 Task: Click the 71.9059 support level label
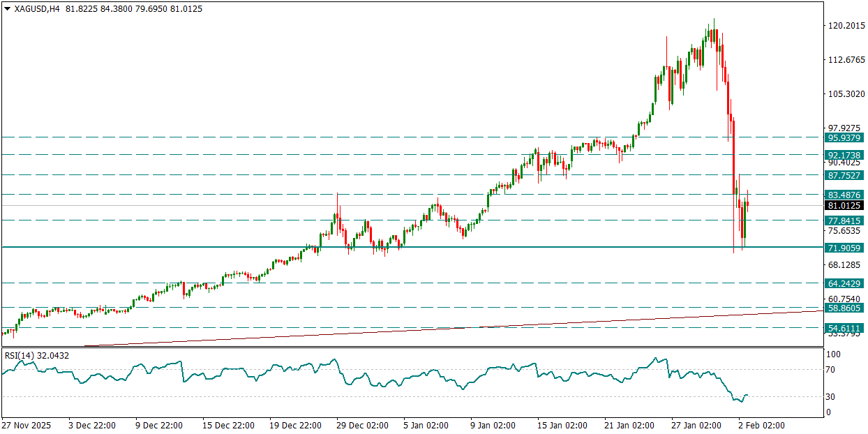tap(845, 248)
